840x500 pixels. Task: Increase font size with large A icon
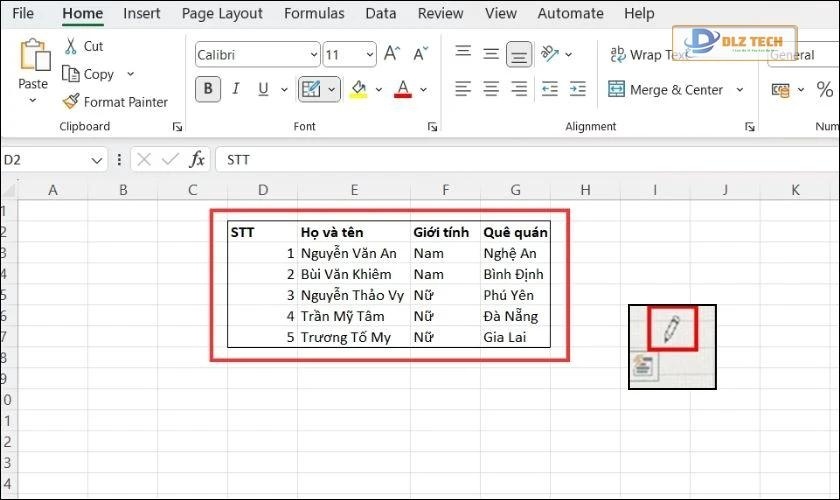tap(392, 54)
